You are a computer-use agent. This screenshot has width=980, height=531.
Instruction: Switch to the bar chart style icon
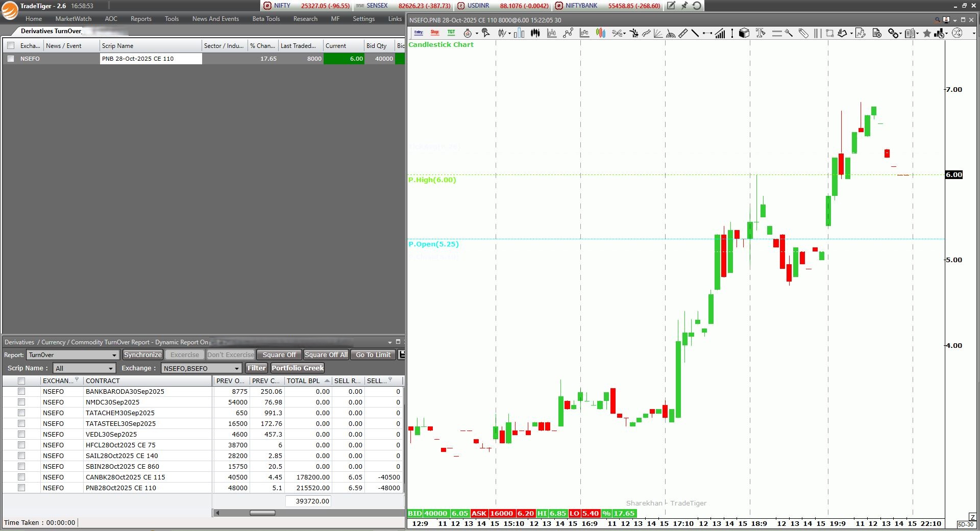click(x=519, y=33)
